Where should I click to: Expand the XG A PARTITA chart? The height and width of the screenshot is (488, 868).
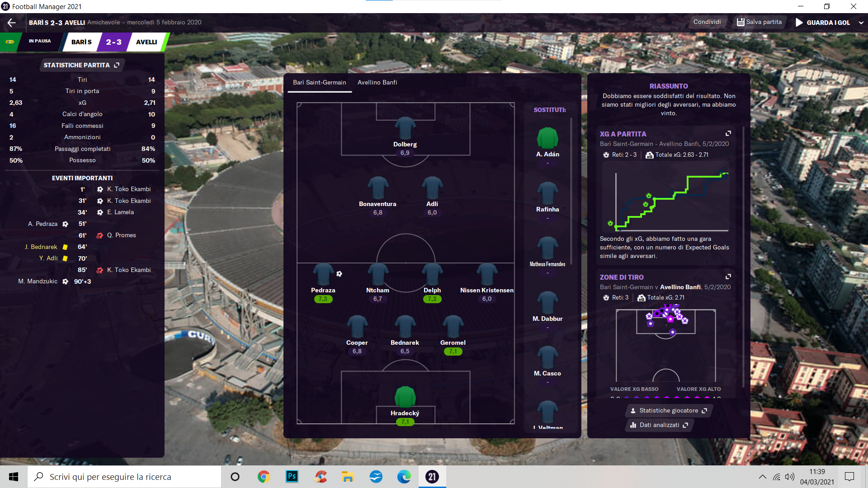click(x=728, y=133)
